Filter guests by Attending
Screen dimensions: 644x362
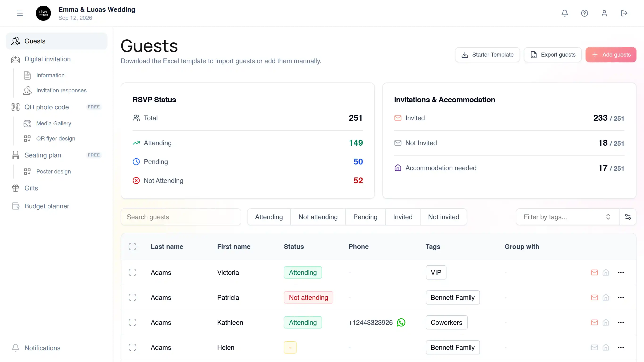coord(269,217)
